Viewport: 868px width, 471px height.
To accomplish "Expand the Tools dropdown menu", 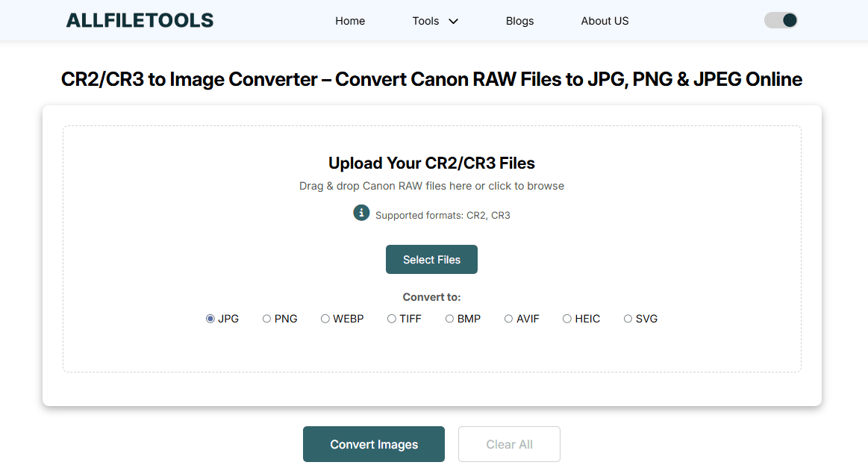I will point(426,21).
